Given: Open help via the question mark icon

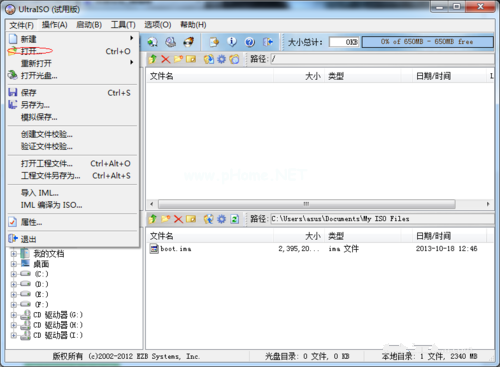Looking at the screenshot, I should [250, 42].
